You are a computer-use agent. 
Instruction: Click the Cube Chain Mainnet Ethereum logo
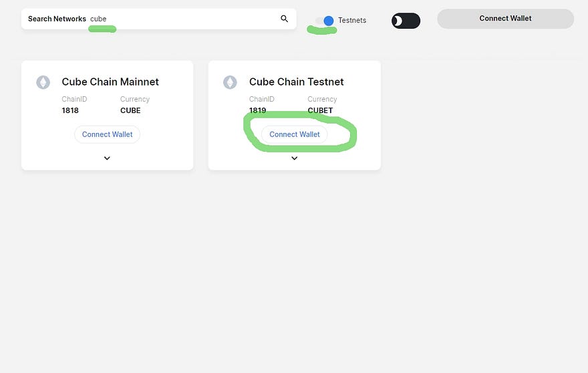pyautogui.click(x=43, y=82)
